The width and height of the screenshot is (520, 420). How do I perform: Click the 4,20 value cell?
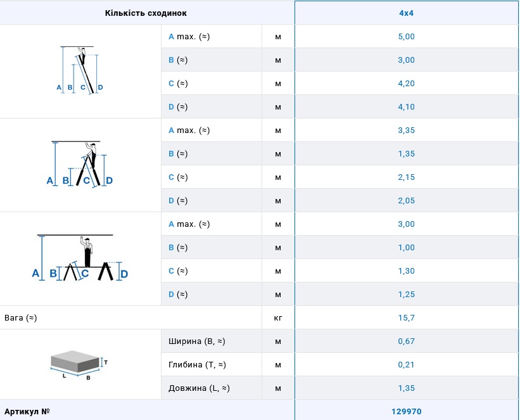pyautogui.click(x=406, y=83)
